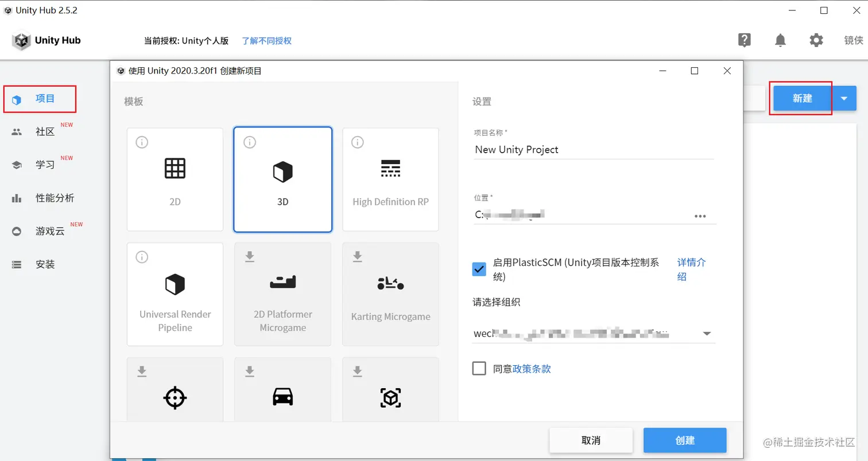Image resolution: width=868 pixels, height=461 pixels.
Task: Open the 详情介绍 link
Action: pyautogui.click(x=692, y=269)
